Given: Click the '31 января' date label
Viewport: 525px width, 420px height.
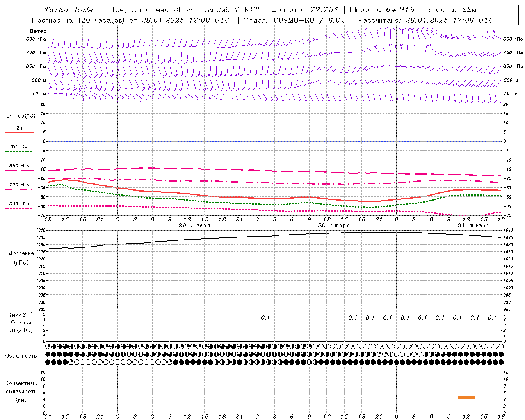Looking at the screenshot, I should click(473, 226).
